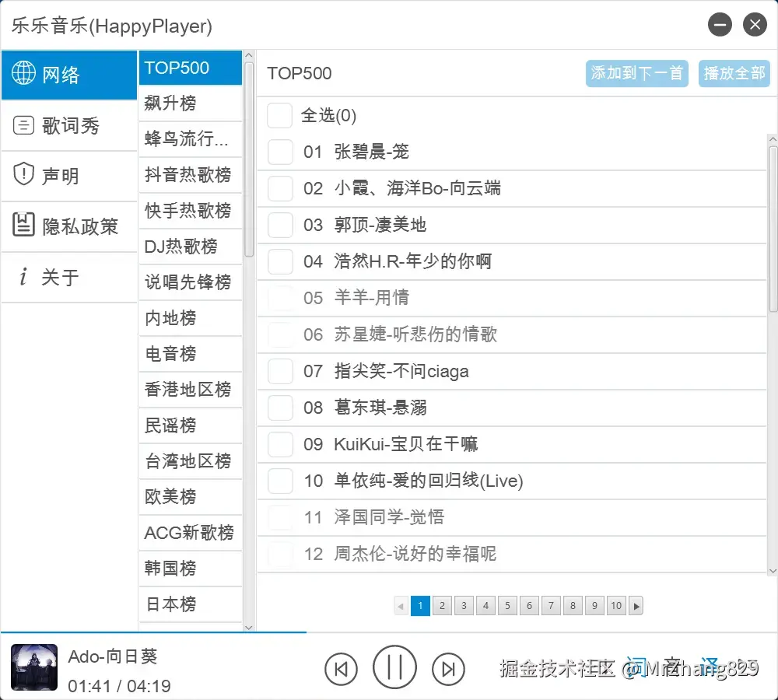
Task: Click the 添加到下一首 button
Action: pyautogui.click(x=636, y=73)
